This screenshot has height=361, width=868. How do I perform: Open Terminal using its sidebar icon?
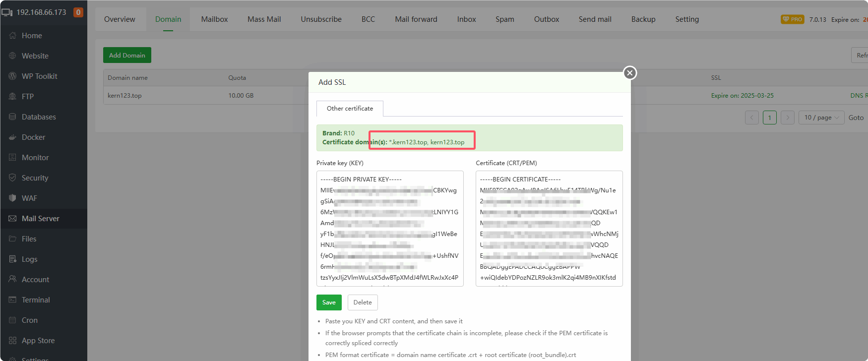pos(12,300)
